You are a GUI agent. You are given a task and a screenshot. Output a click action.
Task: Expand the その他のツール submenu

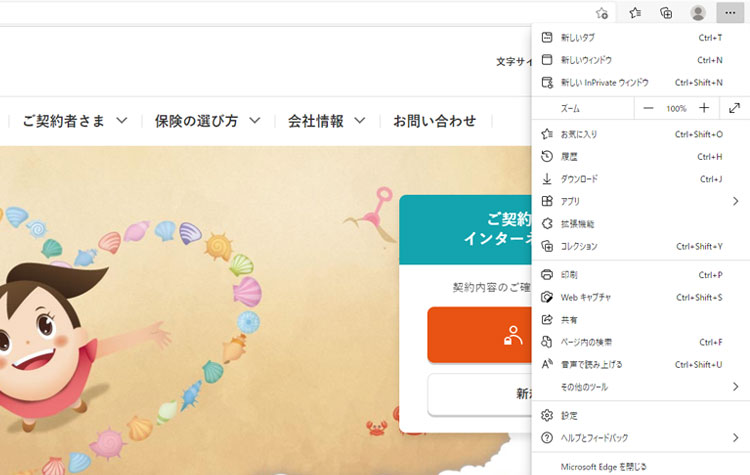coord(640,387)
